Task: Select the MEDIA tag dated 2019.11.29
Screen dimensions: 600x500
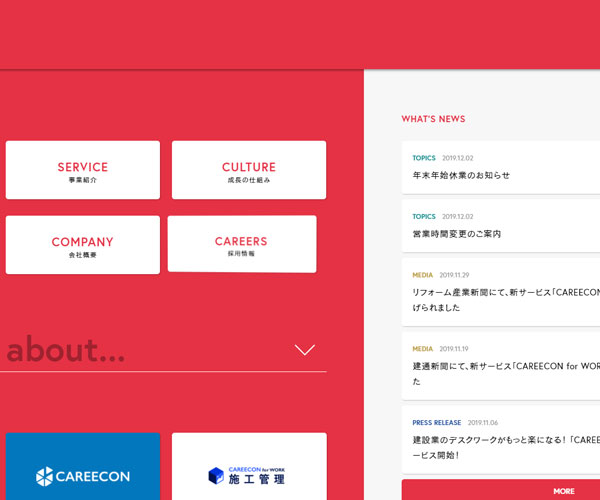Action: pos(422,275)
